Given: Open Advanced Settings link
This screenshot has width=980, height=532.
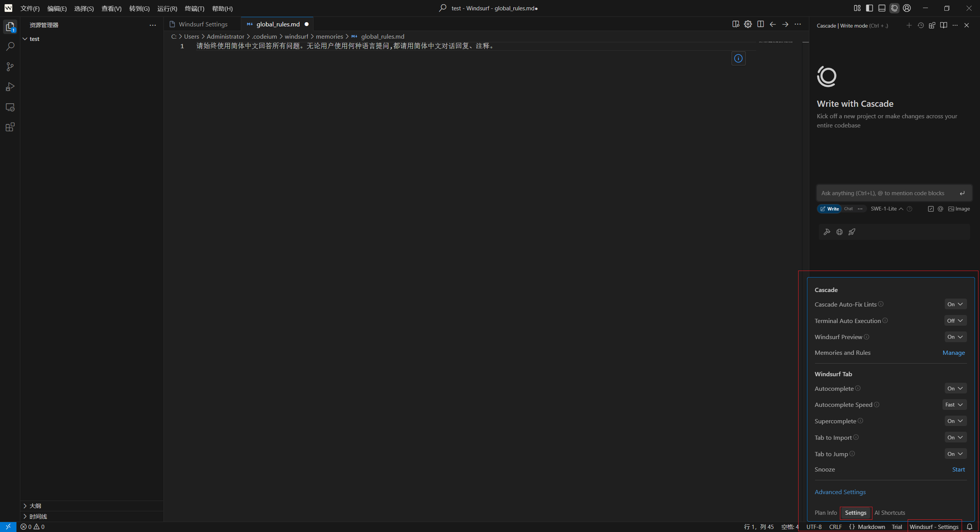Looking at the screenshot, I should click(840, 492).
